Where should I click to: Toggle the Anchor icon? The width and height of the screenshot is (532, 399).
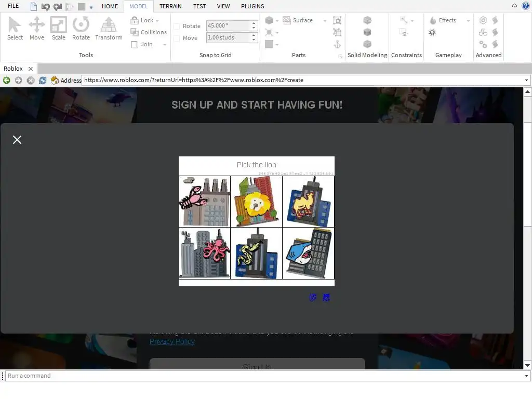pos(337,44)
